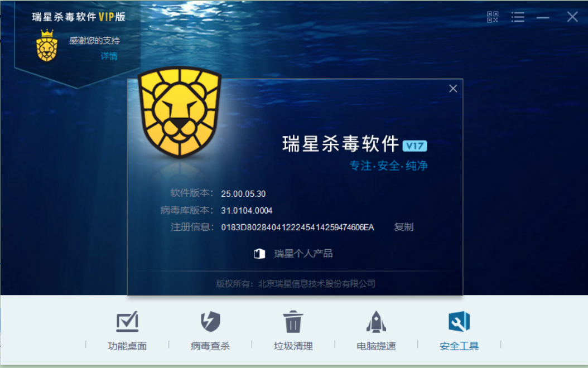Click the V17 version badge
588x368 pixels.
tap(415, 146)
